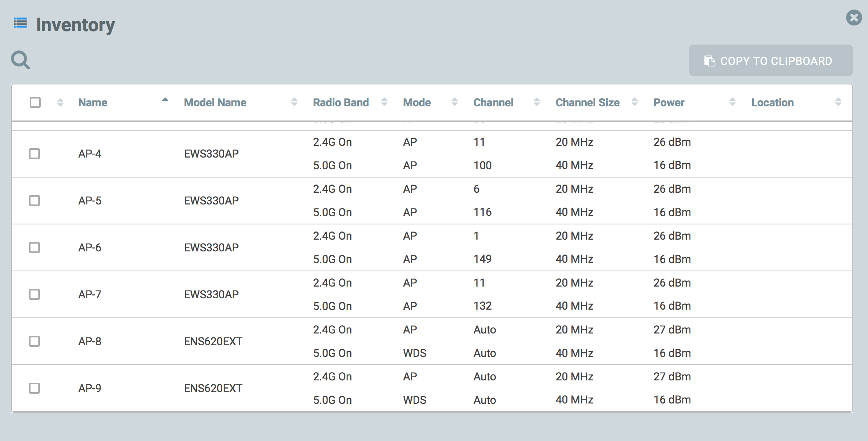Click the sort arrows beside header checkbox

(60, 102)
